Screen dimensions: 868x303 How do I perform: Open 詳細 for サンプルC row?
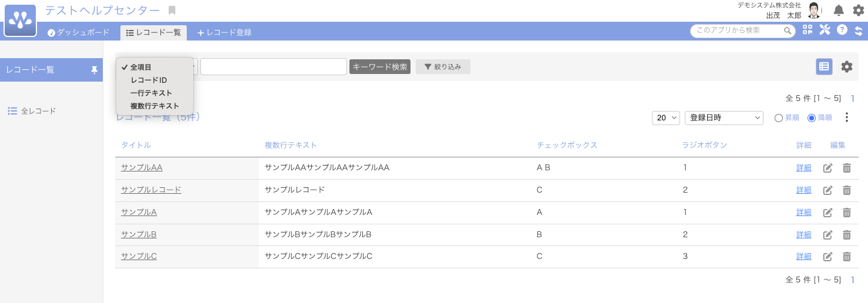click(x=803, y=257)
